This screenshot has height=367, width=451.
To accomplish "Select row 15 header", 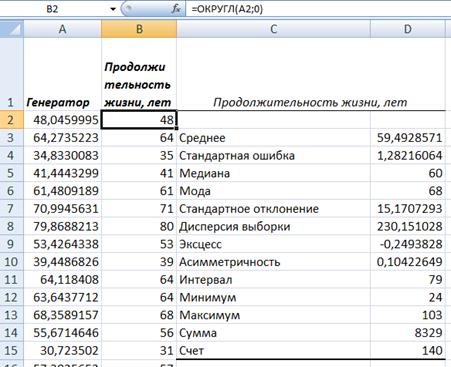I will (12, 350).
